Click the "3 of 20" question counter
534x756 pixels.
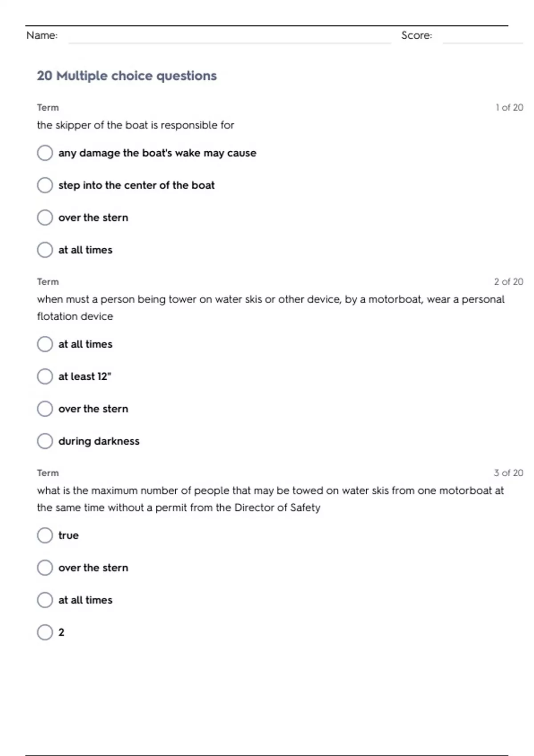(x=508, y=473)
